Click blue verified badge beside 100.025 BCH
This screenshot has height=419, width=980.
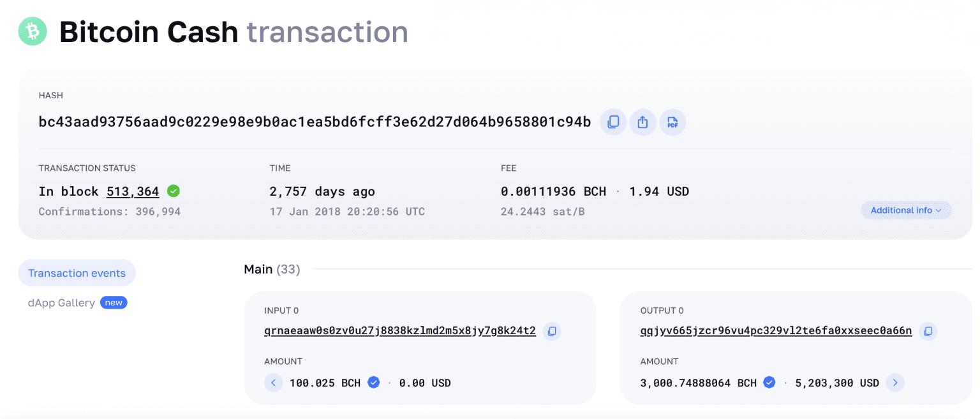(x=374, y=383)
